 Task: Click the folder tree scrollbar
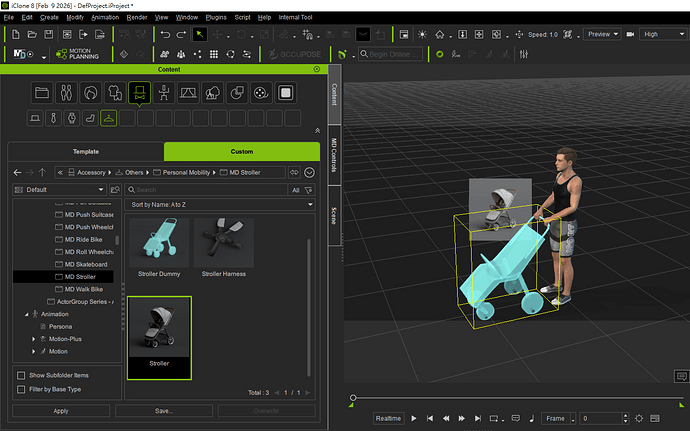(117, 240)
